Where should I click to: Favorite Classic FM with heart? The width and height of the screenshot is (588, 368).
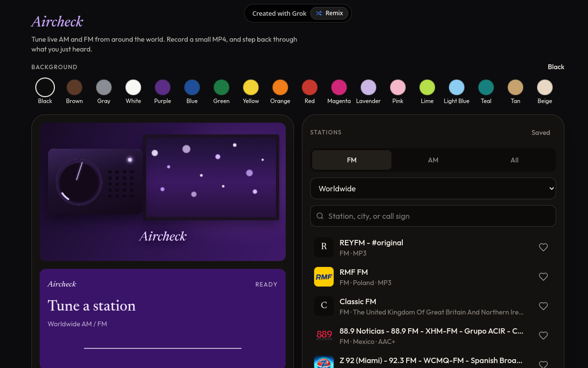pos(543,306)
